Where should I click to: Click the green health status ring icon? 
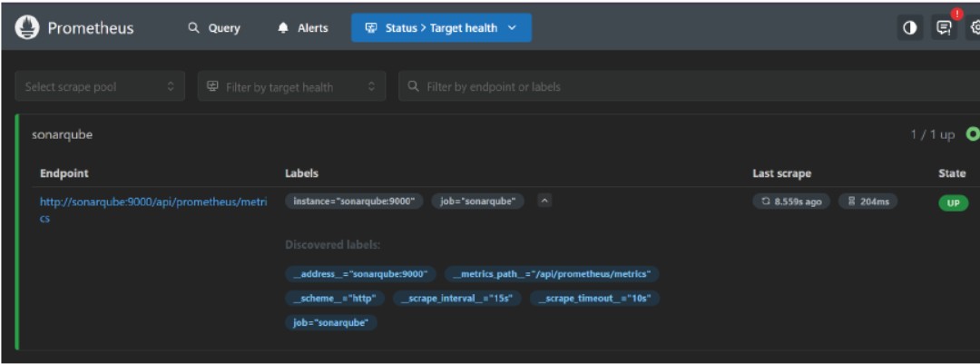973,134
